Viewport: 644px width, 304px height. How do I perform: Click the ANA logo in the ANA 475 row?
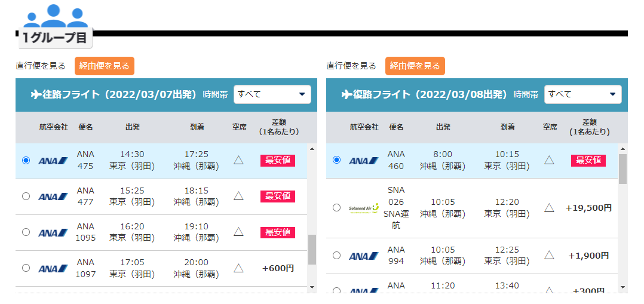(53, 161)
